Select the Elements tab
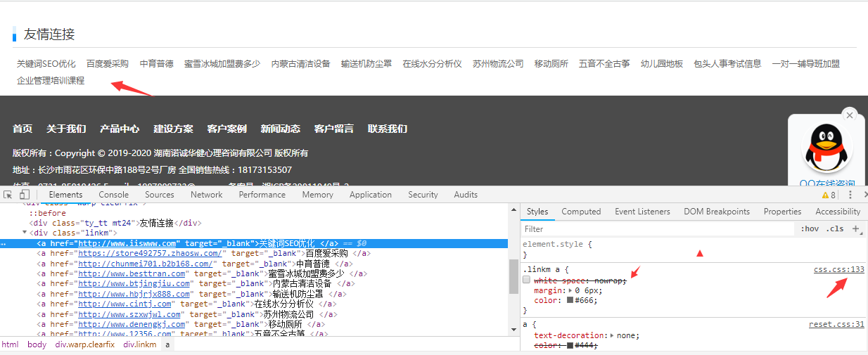Viewport: 868px width, 355px height. tap(65, 195)
